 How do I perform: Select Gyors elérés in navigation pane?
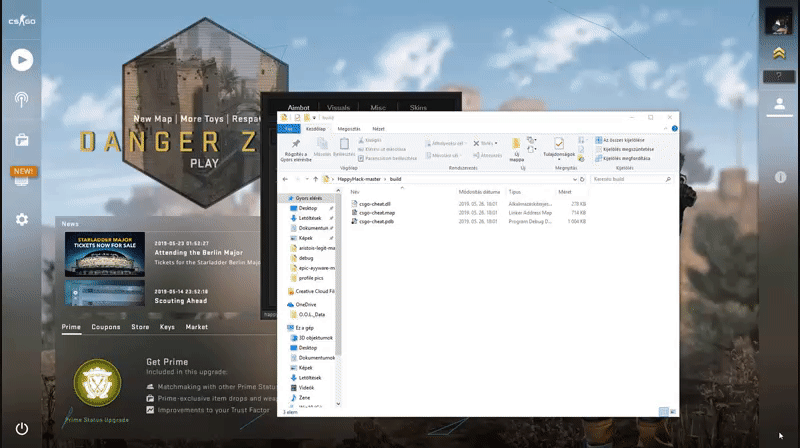point(308,198)
